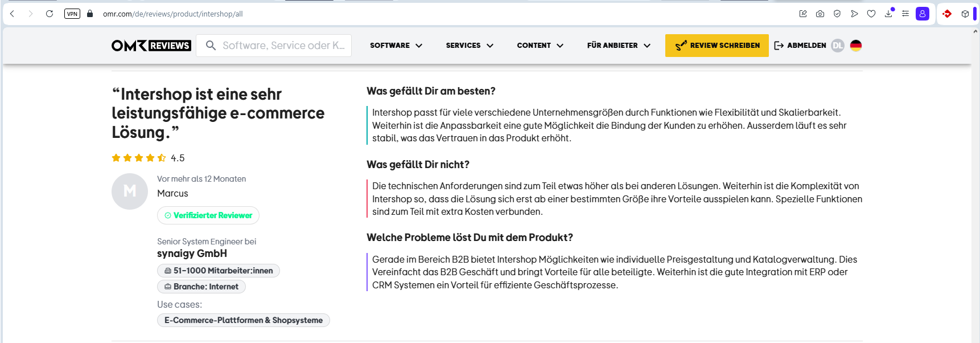Viewport: 980px width, 343px height.
Task: Toggle the VPN badge in the address bar
Action: 72,14
